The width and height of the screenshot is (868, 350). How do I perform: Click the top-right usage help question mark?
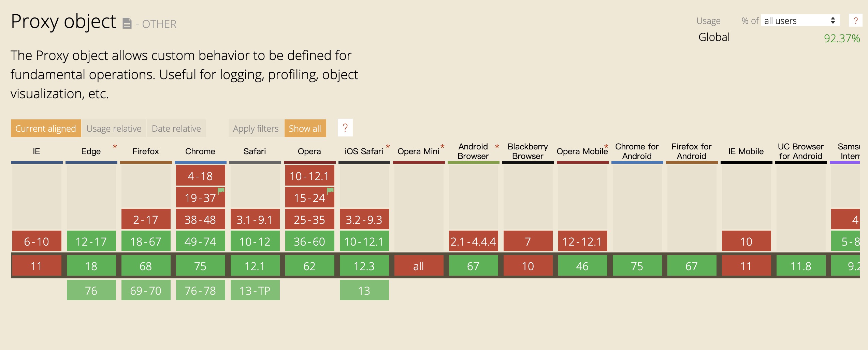pos(855,21)
